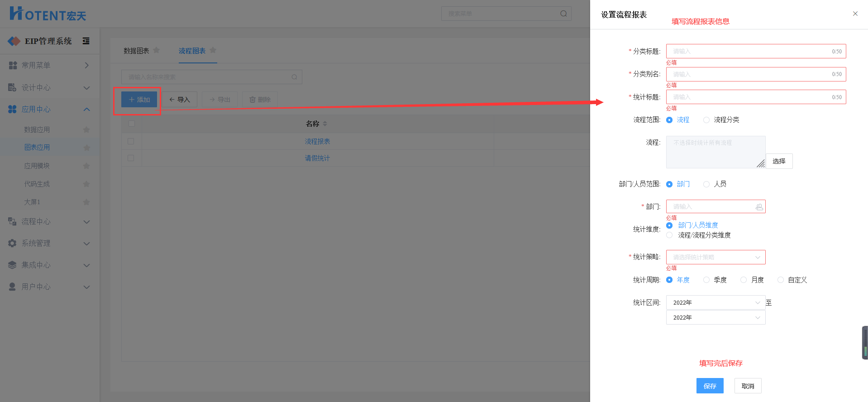The height and width of the screenshot is (402, 868).
Task: Open 应用模块 in the sidebar
Action: 37,166
